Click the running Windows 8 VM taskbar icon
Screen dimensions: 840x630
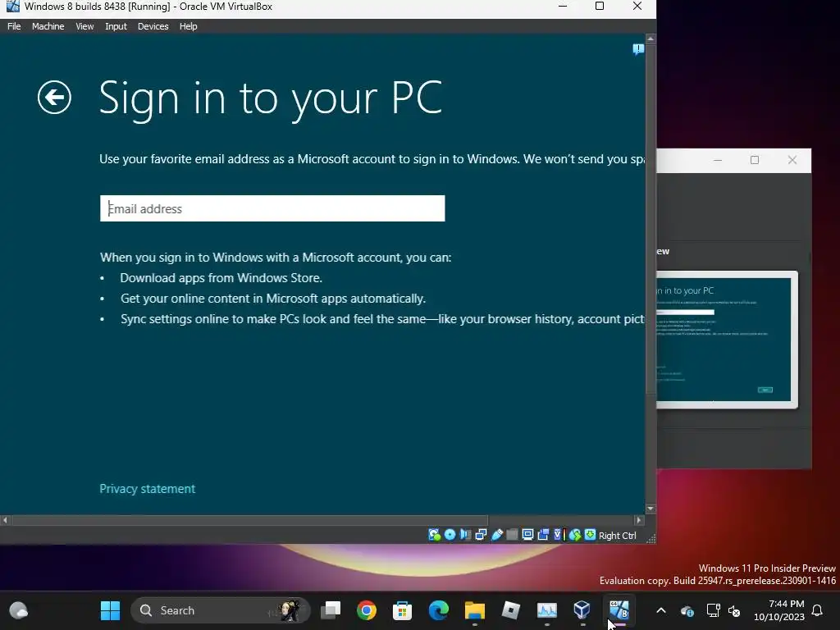click(x=619, y=610)
